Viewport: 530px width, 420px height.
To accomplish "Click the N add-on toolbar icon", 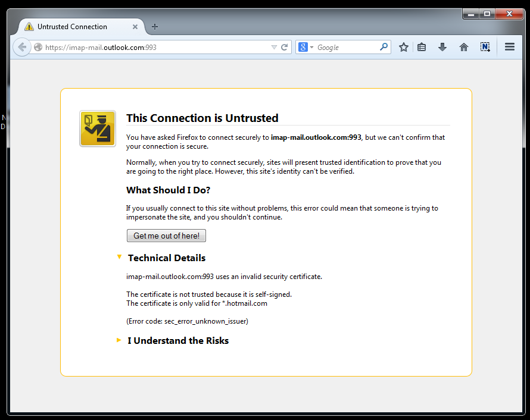I will click(485, 47).
